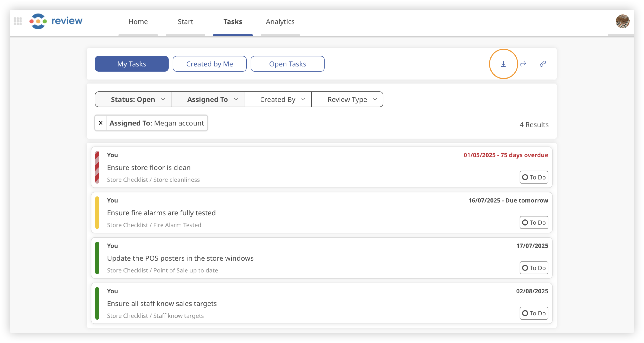Toggle To Do on store floor task

click(534, 177)
